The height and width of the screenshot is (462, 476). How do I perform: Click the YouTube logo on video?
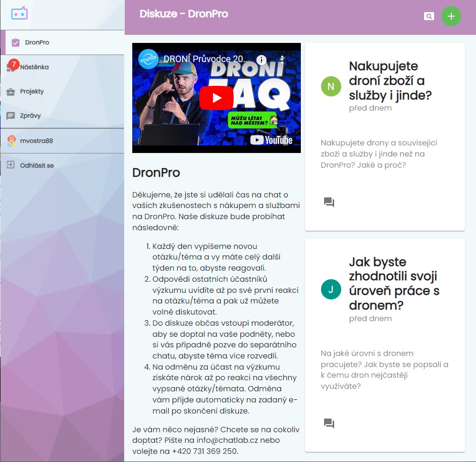[x=271, y=140]
